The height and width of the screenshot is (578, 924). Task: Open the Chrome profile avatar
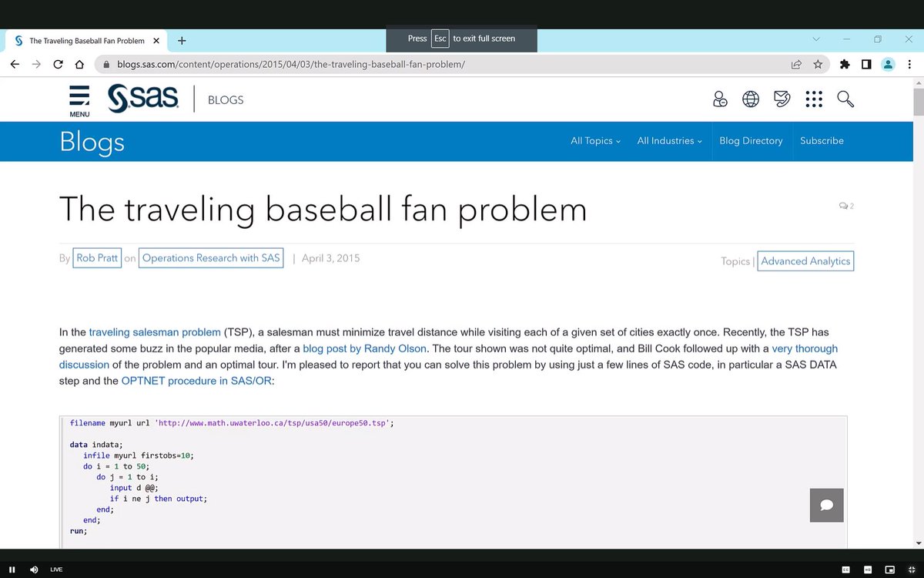click(x=888, y=65)
